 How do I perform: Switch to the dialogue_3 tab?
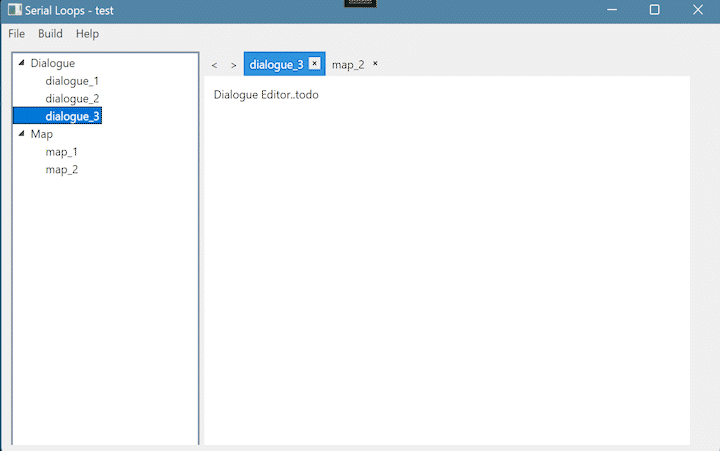pyautogui.click(x=276, y=65)
